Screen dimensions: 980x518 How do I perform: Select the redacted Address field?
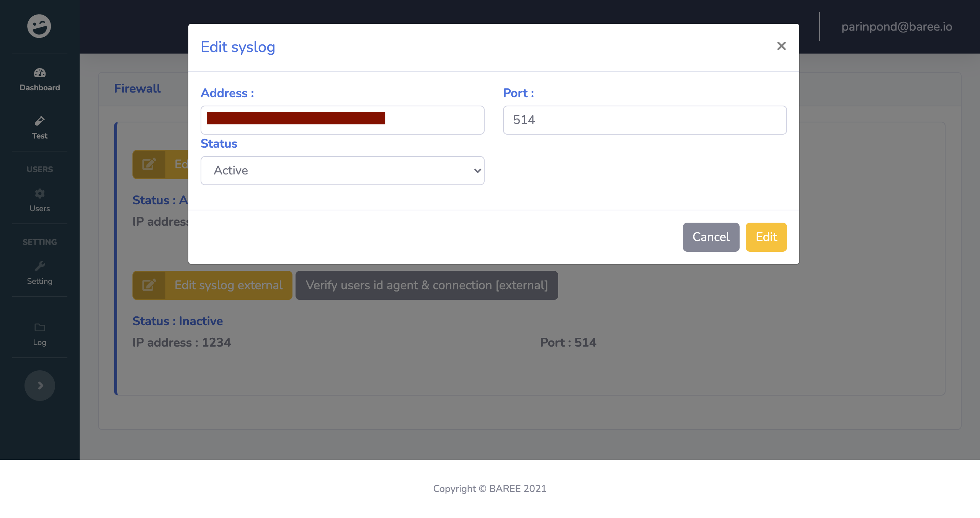click(x=342, y=120)
